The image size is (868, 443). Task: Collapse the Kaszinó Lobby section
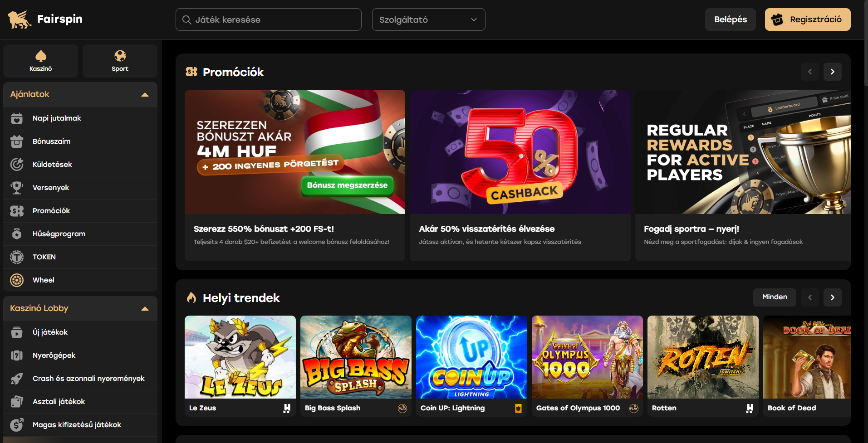[x=145, y=309]
